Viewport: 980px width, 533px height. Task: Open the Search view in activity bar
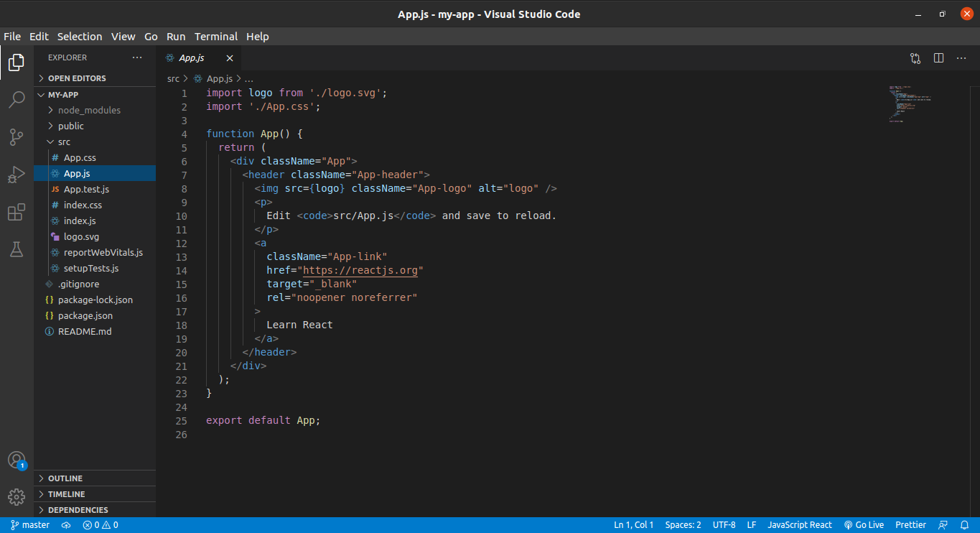(17, 100)
